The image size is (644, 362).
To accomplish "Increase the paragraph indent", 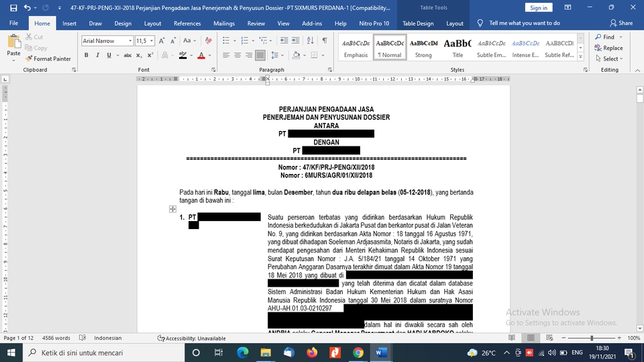I will click(295, 40).
